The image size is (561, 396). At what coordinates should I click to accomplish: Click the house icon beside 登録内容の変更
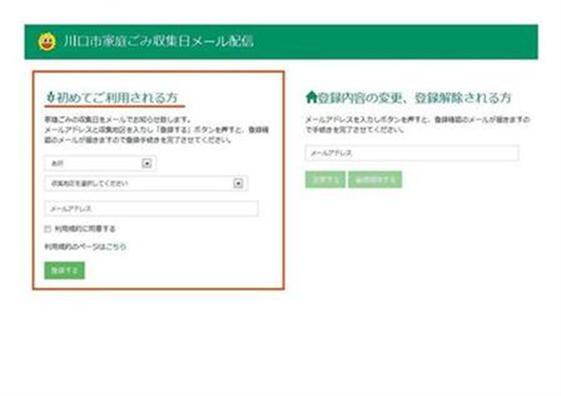311,97
